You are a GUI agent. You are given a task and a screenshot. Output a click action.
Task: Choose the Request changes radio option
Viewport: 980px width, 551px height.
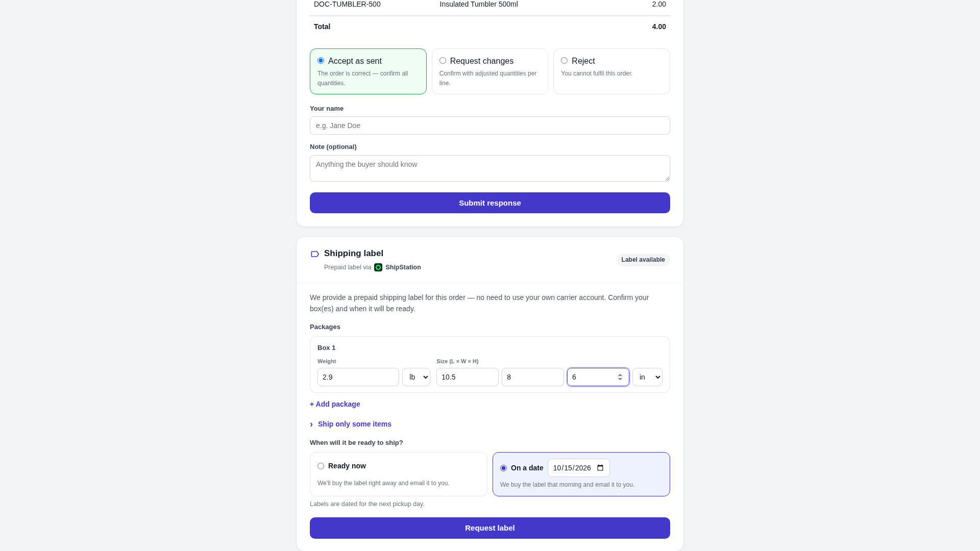click(443, 61)
